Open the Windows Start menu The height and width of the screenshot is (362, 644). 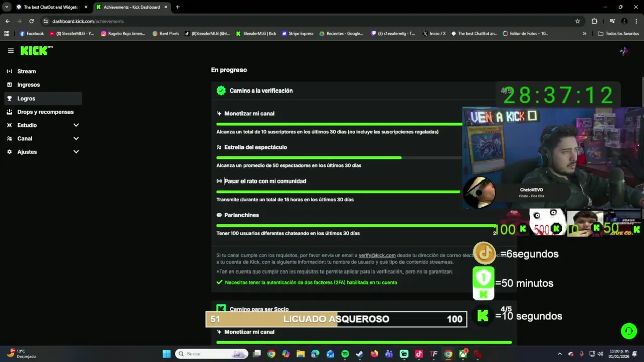(x=166, y=354)
